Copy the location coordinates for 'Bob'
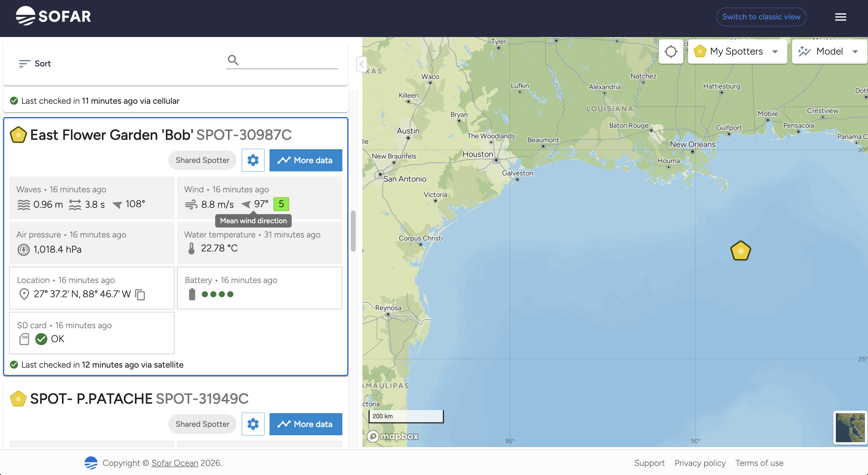Image resolution: width=868 pixels, height=475 pixels. (139, 295)
